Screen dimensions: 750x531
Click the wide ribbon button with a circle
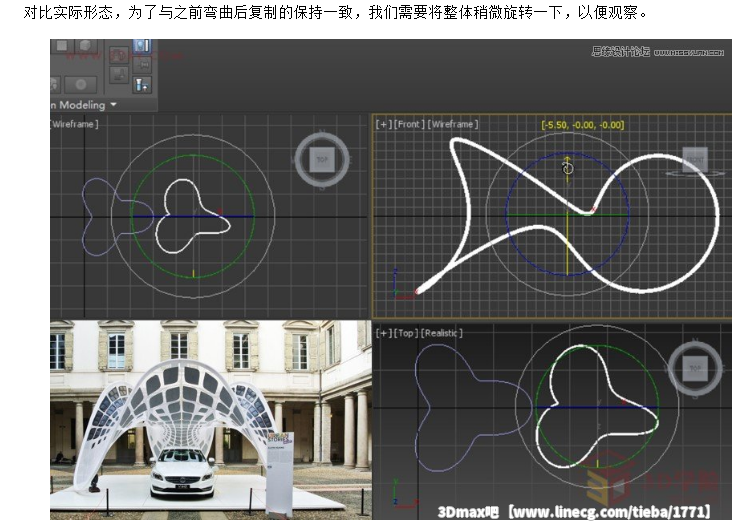80,85
